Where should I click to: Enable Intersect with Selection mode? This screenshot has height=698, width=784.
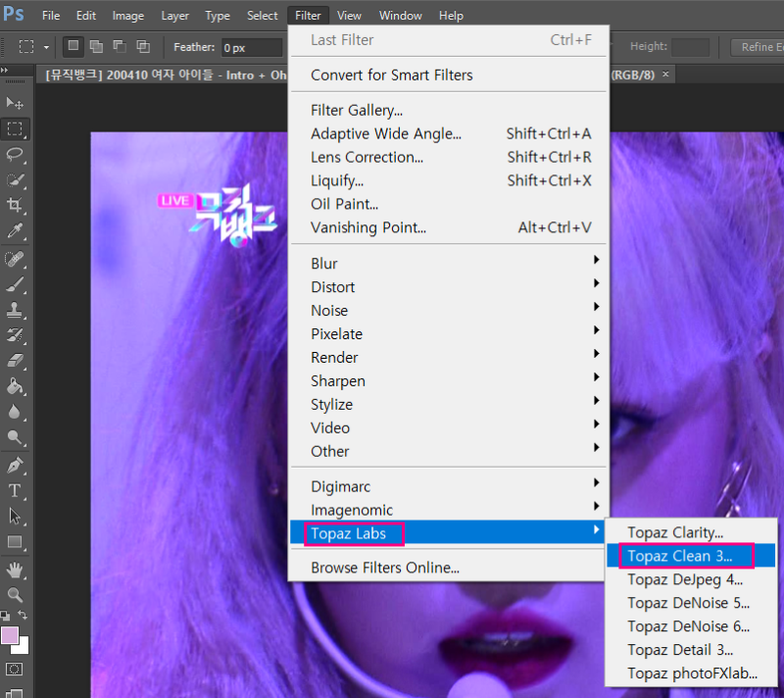tap(143, 46)
